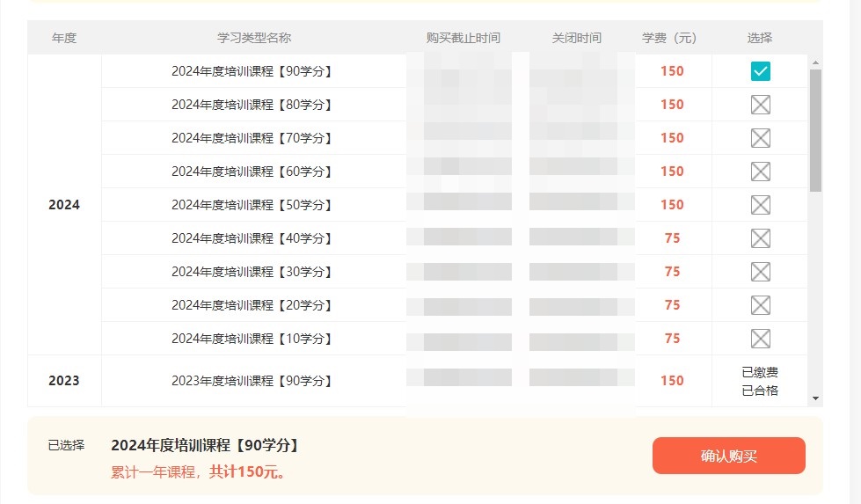Screen dimensions: 861x504
Task: Click the table's vertical scrollbar thumb
Action: (815, 131)
